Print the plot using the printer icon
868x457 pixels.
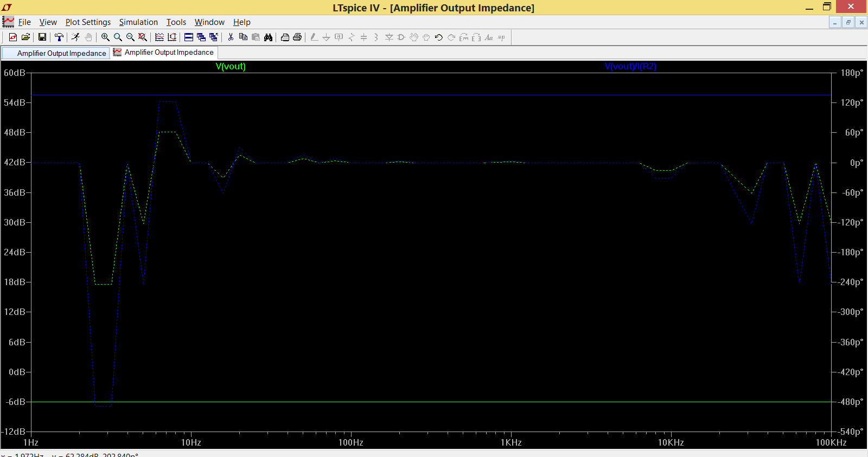click(x=297, y=37)
